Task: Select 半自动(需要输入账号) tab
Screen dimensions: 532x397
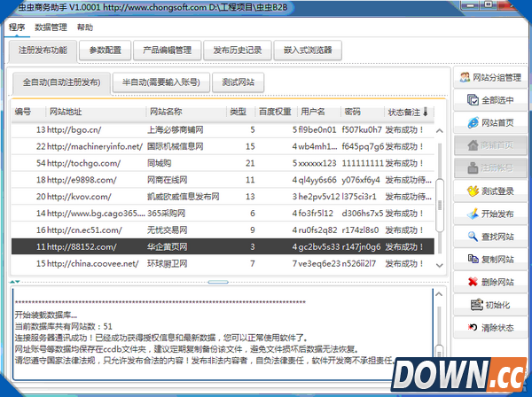Action: click(x=161, y=82)
